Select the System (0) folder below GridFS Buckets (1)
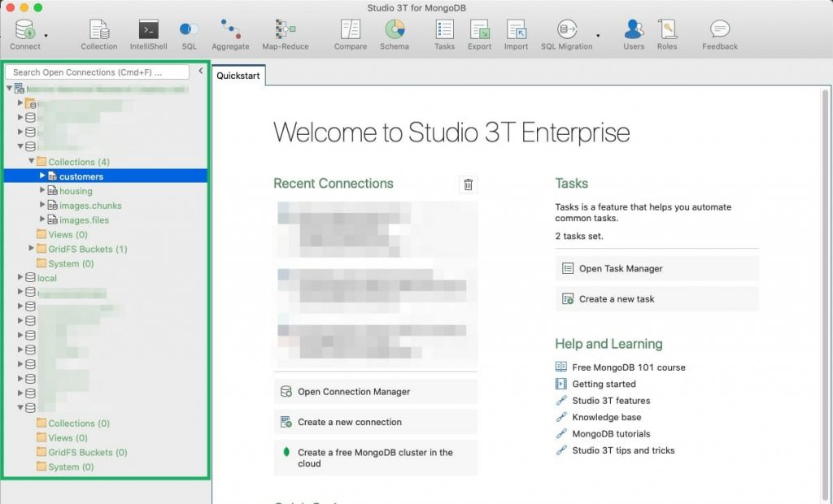This screenshot has height=504, width=833. point(71,263)
